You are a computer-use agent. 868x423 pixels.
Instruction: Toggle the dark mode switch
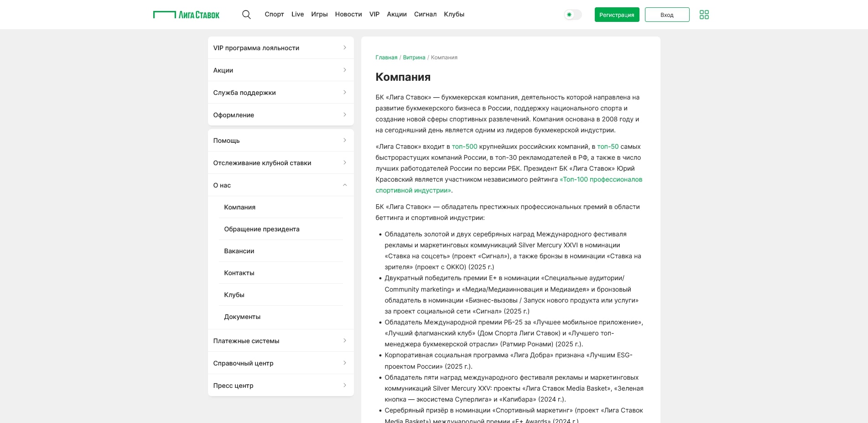(x=572, y=15)
